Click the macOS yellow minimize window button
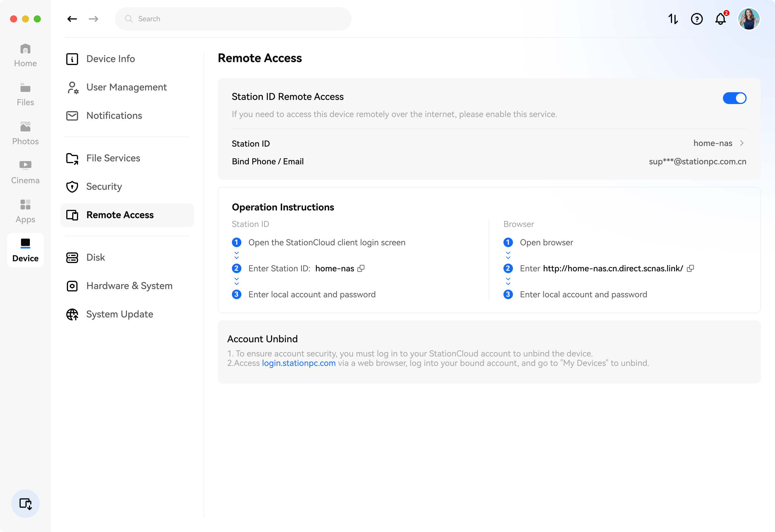The height and width of the screenshot is (532, 775). click(25, 19)
